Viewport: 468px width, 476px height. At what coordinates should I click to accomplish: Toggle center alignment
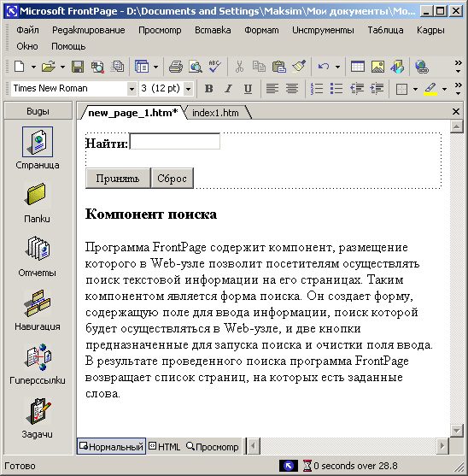(x=292, y=89)
